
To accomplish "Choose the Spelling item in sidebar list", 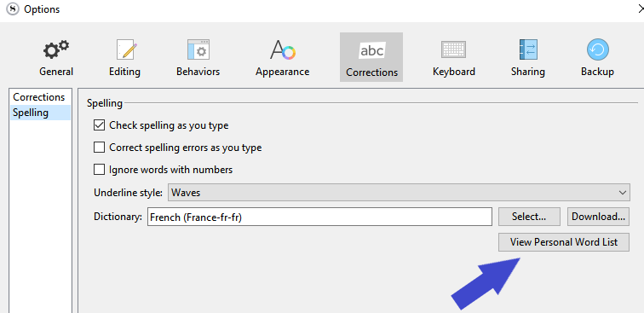I will pos(40,113).
